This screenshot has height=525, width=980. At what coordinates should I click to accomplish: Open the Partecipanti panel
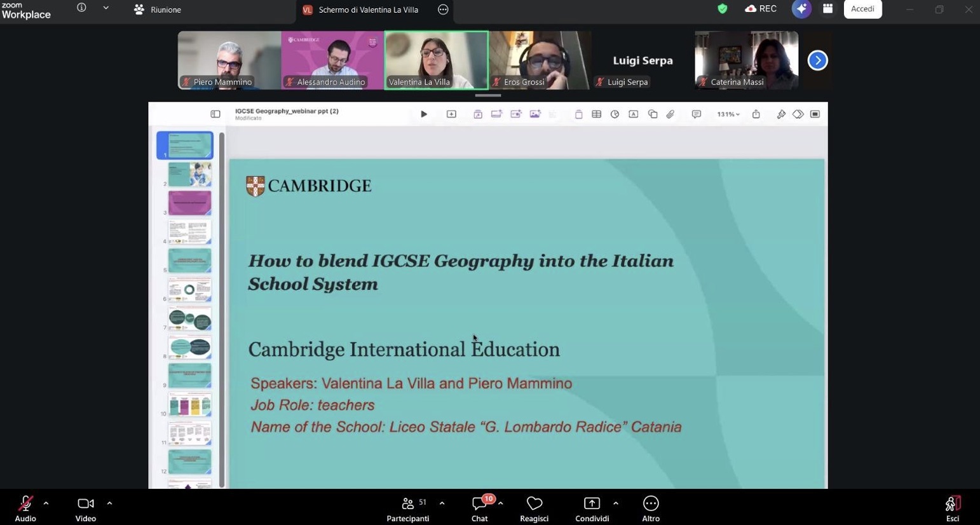pos(408,509)
